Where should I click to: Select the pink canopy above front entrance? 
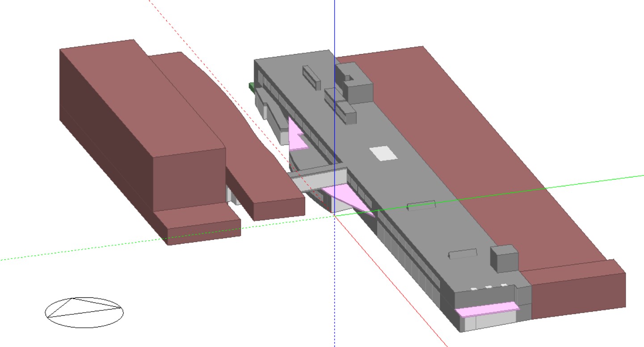[487, 309]
